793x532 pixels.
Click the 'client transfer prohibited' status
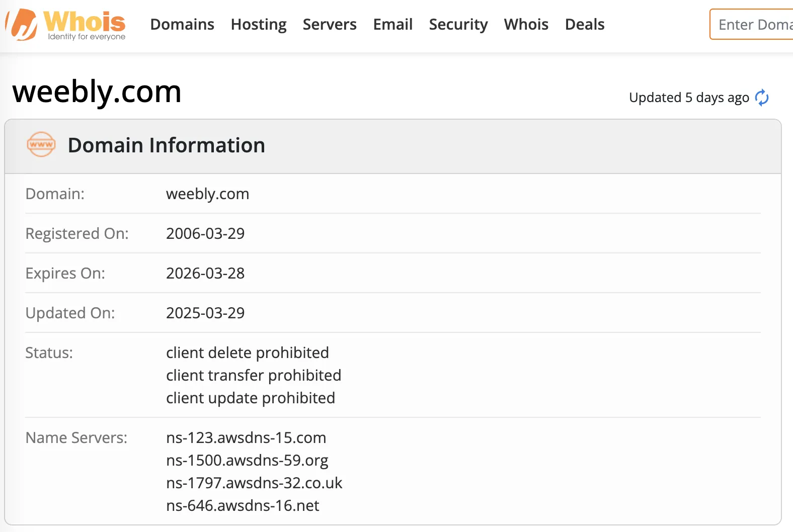(254, 375)
